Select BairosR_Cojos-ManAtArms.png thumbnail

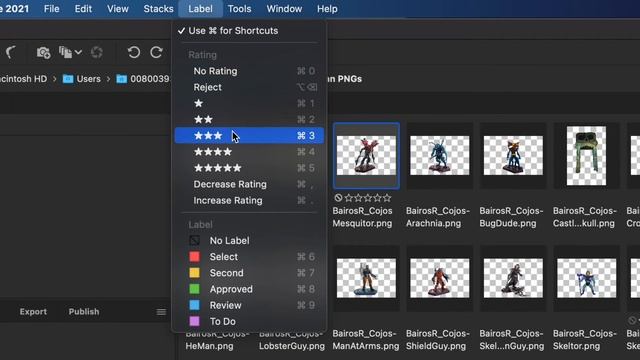pyautogui.click(x=366, y=278)
